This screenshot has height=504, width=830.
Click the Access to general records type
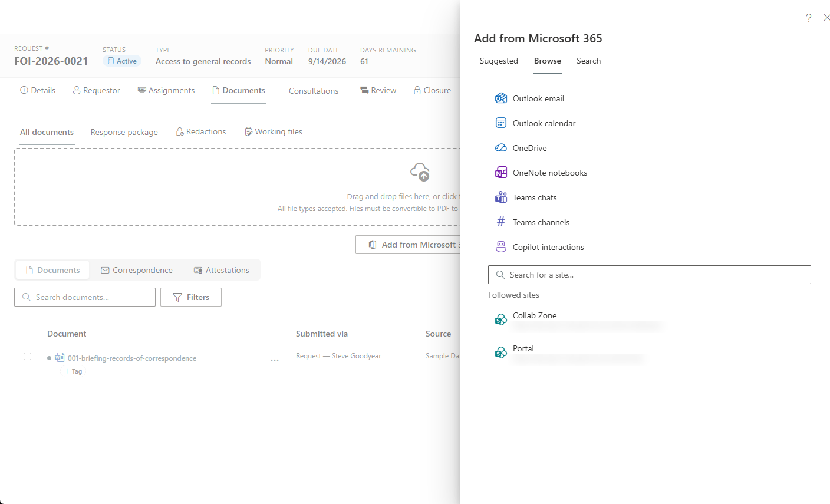click(x=203, y=61)
